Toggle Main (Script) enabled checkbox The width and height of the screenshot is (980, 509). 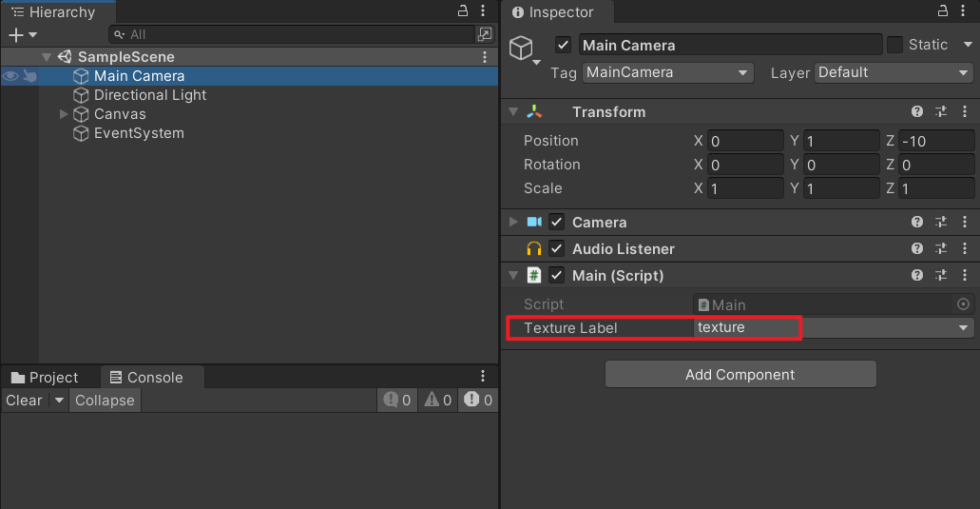[x=556, y=275]
